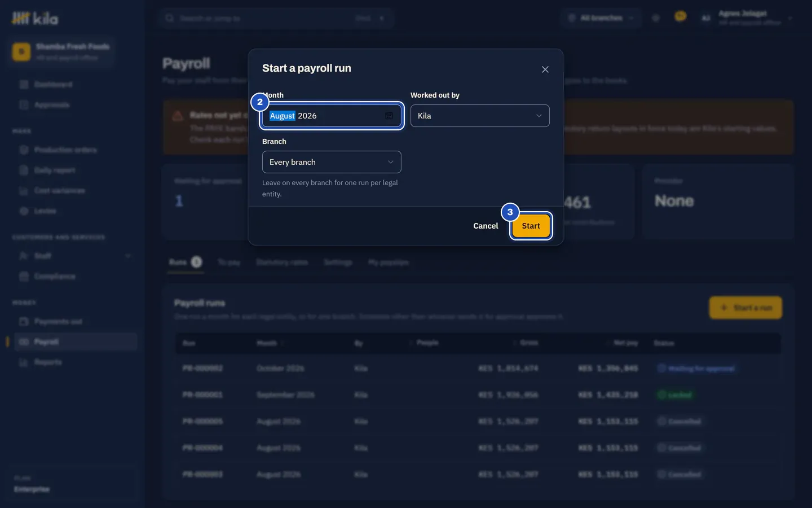Open the Worked out by dropdown
This screenshot has height=508, width=812.
coord(480,116)
